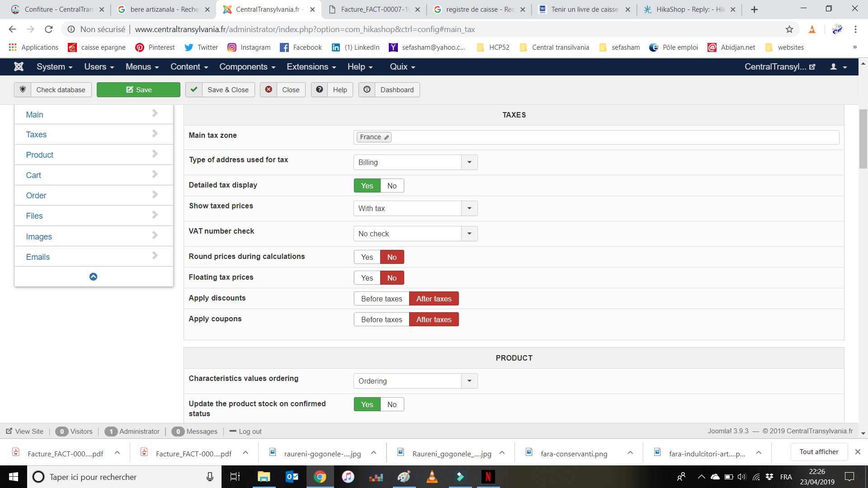This screenshot has height=488, width=868.
Task: Click the Joomla logo icon in admin menu
Action: tap(19, 66)
